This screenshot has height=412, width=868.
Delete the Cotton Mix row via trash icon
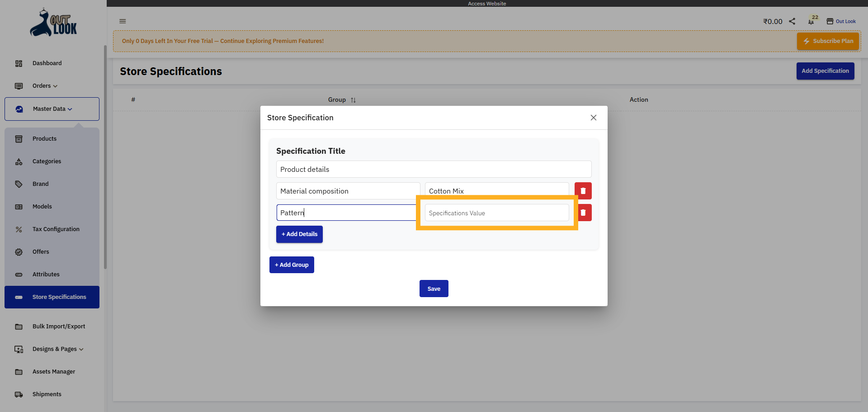coord(583,190)
